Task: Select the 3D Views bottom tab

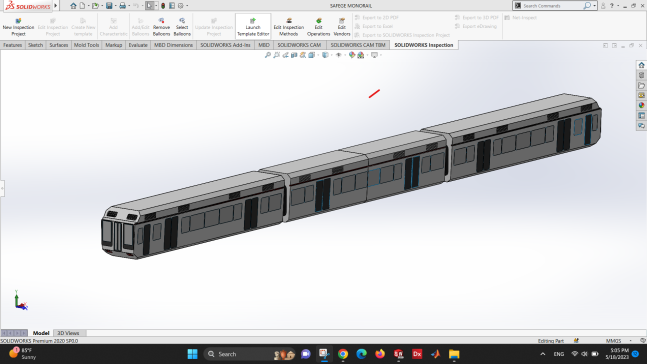Action: point(68,333)
